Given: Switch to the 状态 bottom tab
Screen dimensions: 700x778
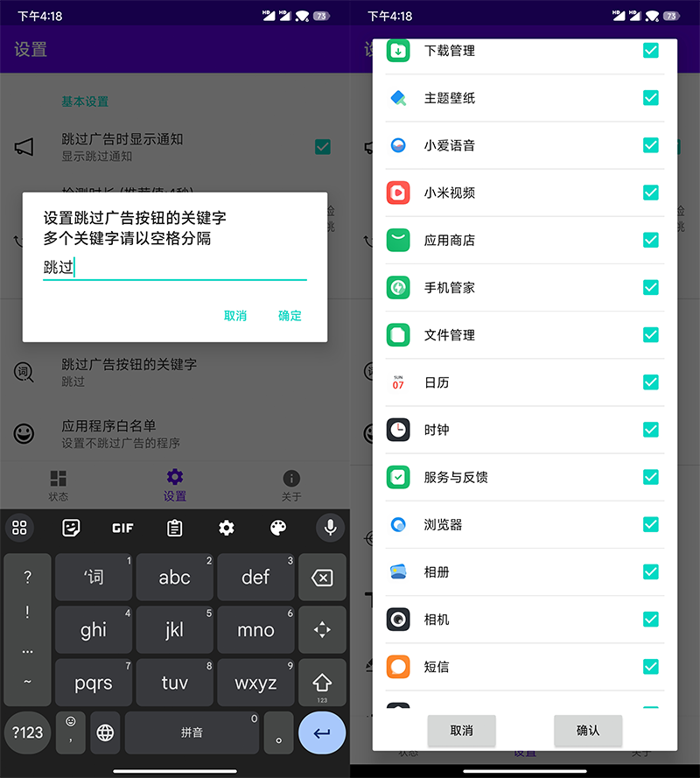Looking at the screenshot, I should pos(58,486).
